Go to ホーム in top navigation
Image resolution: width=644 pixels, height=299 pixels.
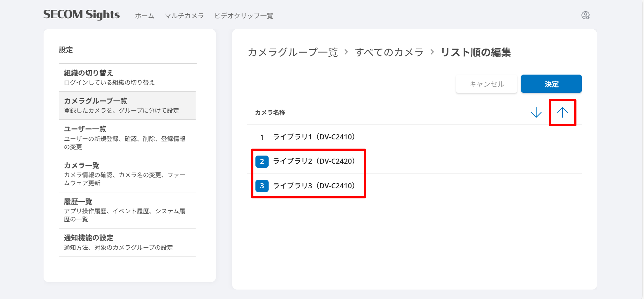[144, 16]
